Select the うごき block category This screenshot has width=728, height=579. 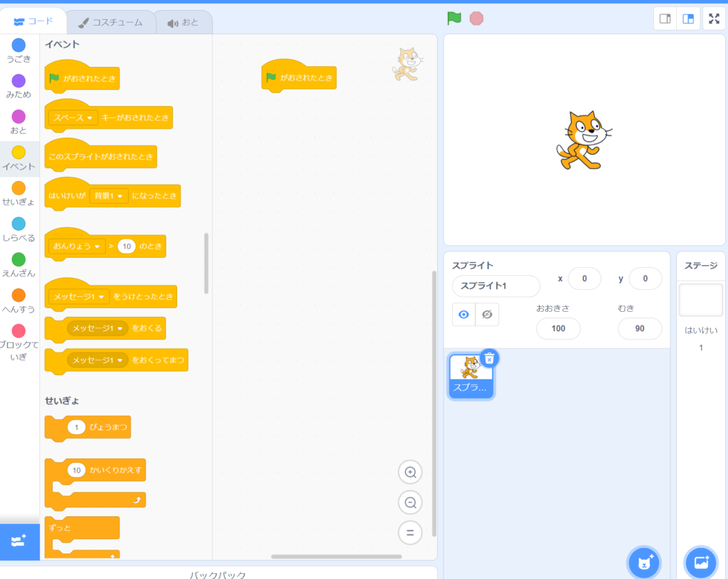(x=18, y=50)
